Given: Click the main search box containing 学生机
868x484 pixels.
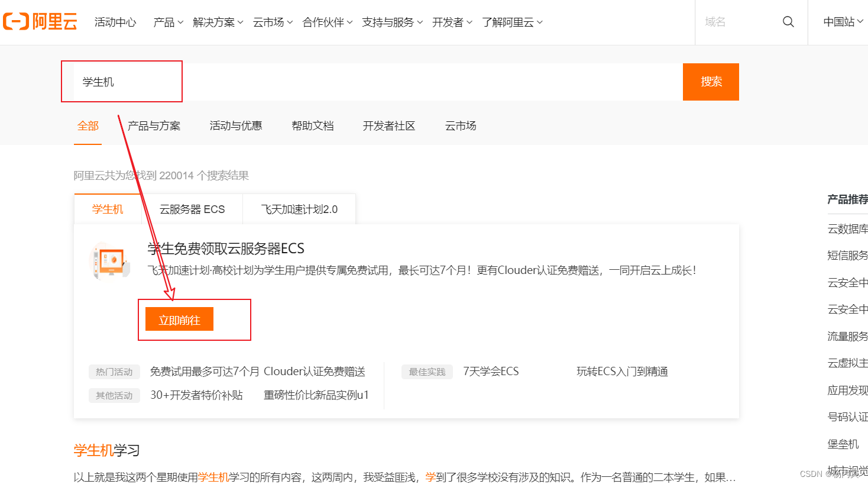Looking at the screenshot, I should click(378, 82).
